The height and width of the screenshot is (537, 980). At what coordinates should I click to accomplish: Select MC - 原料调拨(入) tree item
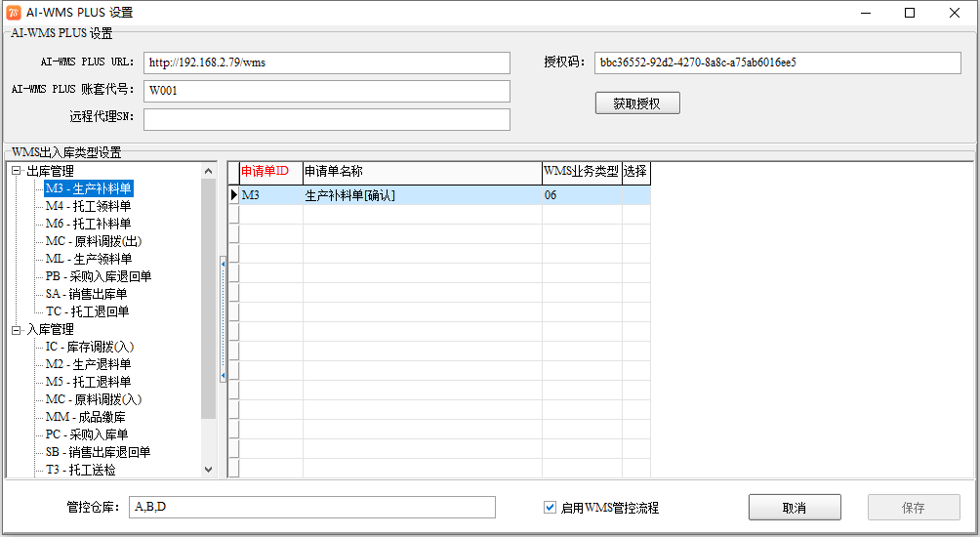pos(94,398)
